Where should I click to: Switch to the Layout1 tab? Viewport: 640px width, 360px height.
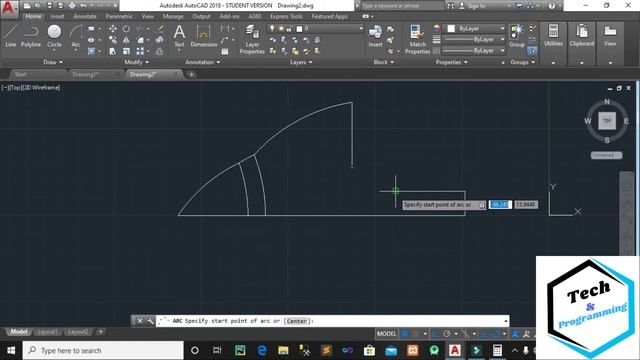click(47, 332)
